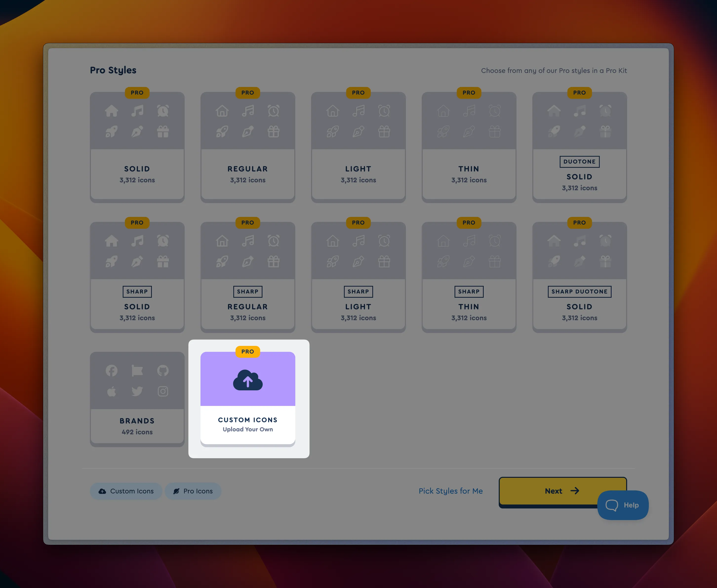Screen dimensions: 717x588
Task: Click the cloud upload icon in Custom Icons
Action: tap(248, 380)
